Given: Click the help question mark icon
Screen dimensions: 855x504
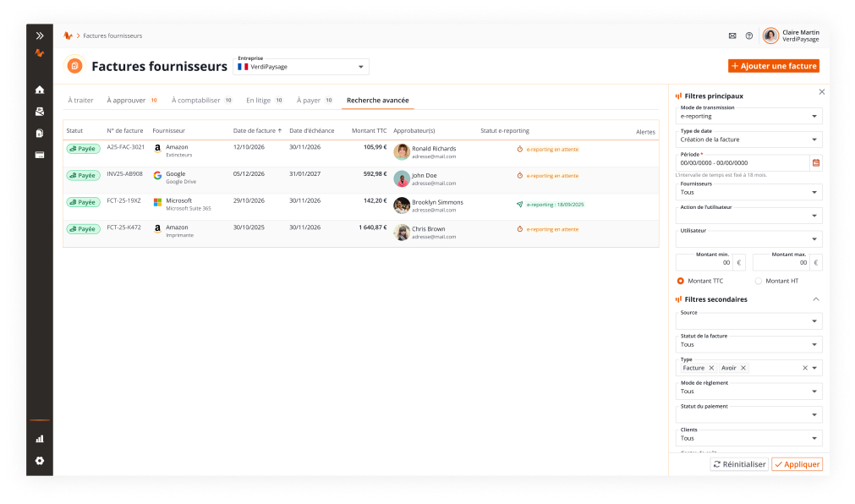Looking at the screenshot, I should point(749,36).
